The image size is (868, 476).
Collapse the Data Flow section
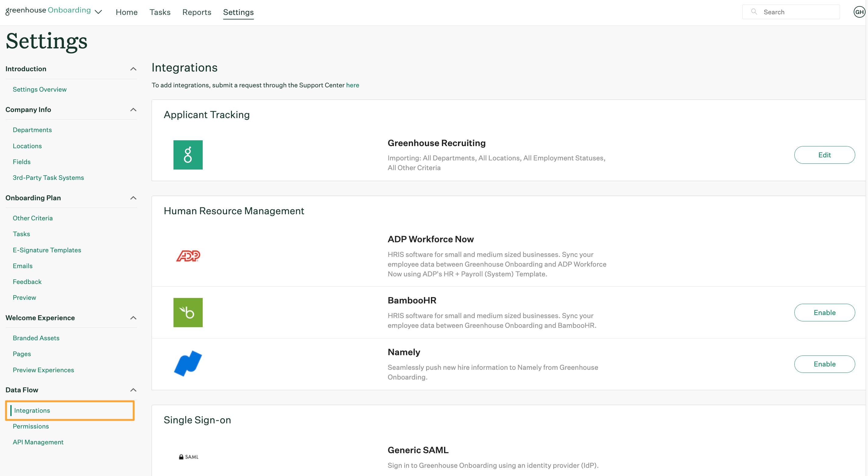point(133,390)
